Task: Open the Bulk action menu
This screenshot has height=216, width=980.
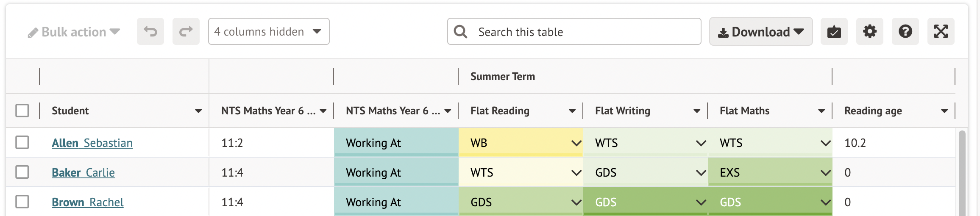Action: [74, 32]
